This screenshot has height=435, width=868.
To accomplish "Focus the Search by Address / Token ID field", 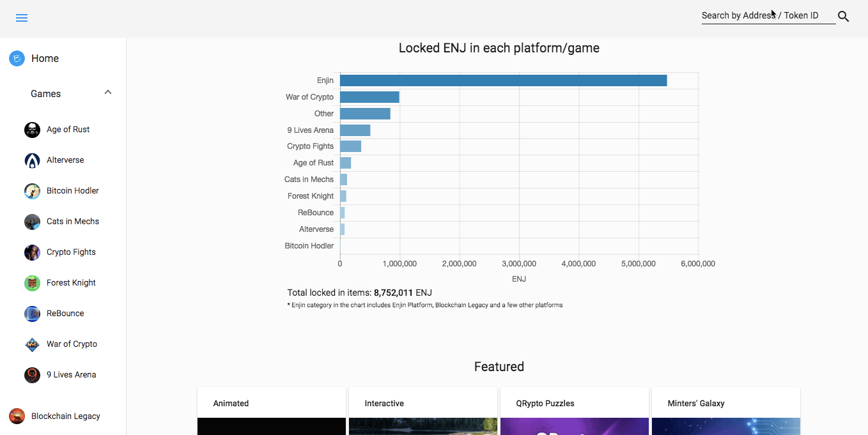I will point(768,16).
